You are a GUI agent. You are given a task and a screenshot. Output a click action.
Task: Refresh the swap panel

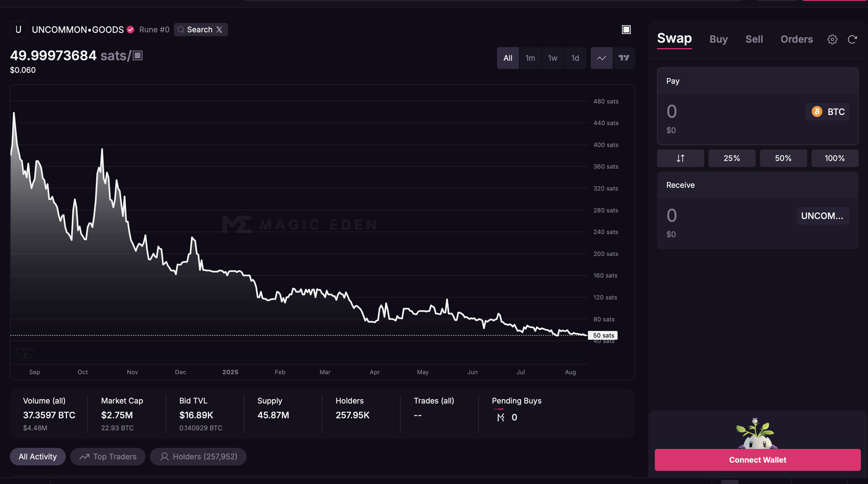point(852,39)
